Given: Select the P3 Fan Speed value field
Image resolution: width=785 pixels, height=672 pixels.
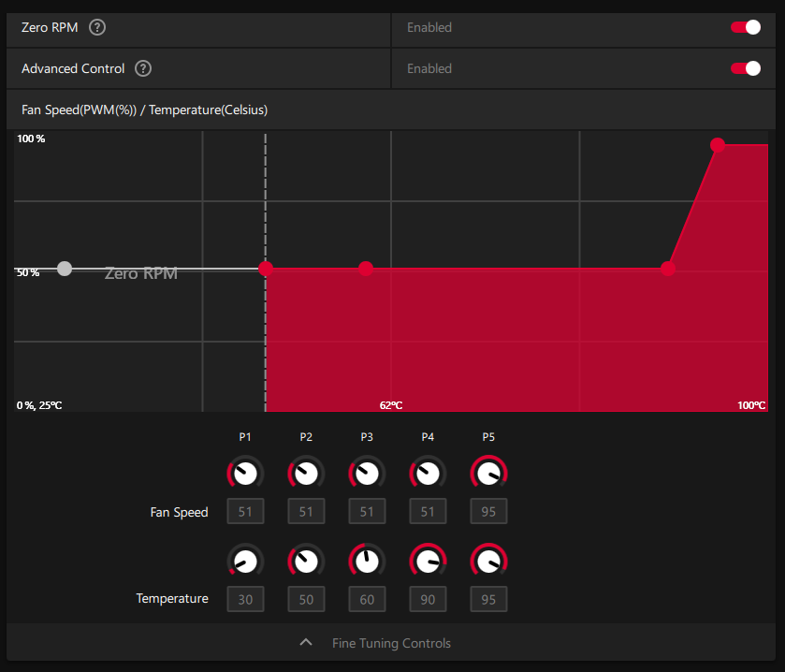Looking at the screenshot, I should [x=367, y=511].
